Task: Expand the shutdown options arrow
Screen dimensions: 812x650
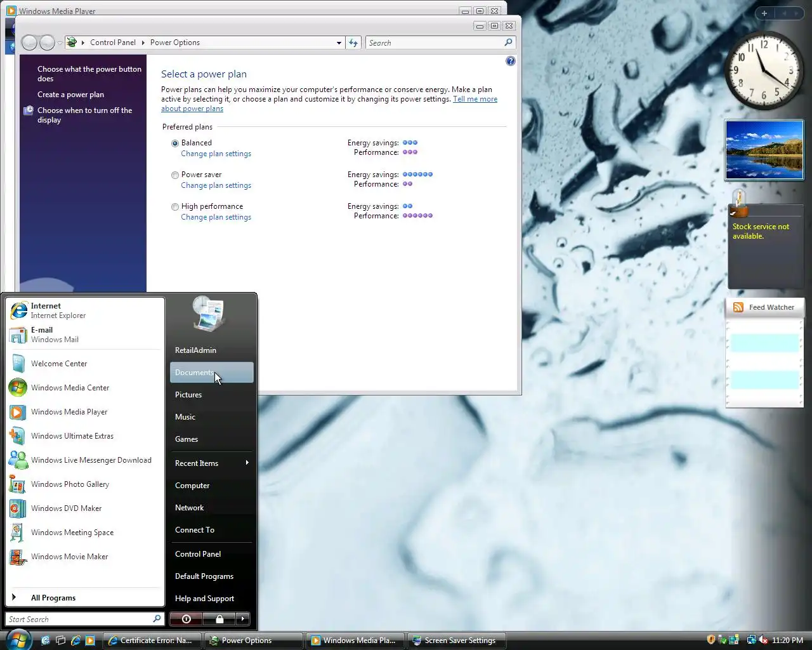Action: (243, 618)
